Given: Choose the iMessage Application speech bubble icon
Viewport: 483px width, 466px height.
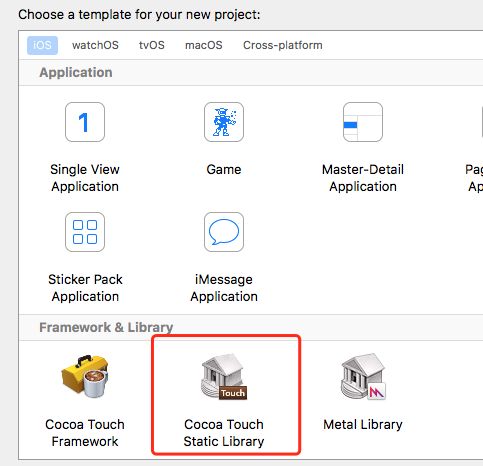Looking at the screenshot, I should point(224,232).
